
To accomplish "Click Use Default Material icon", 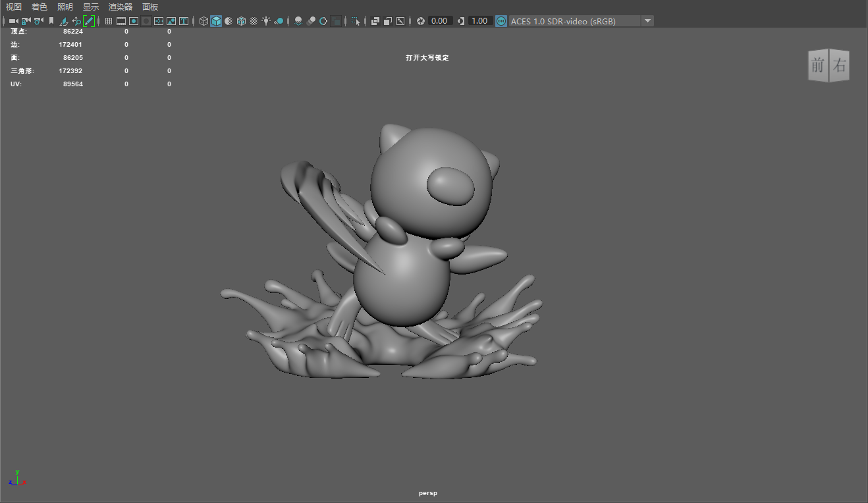I will tap(229, 21).
